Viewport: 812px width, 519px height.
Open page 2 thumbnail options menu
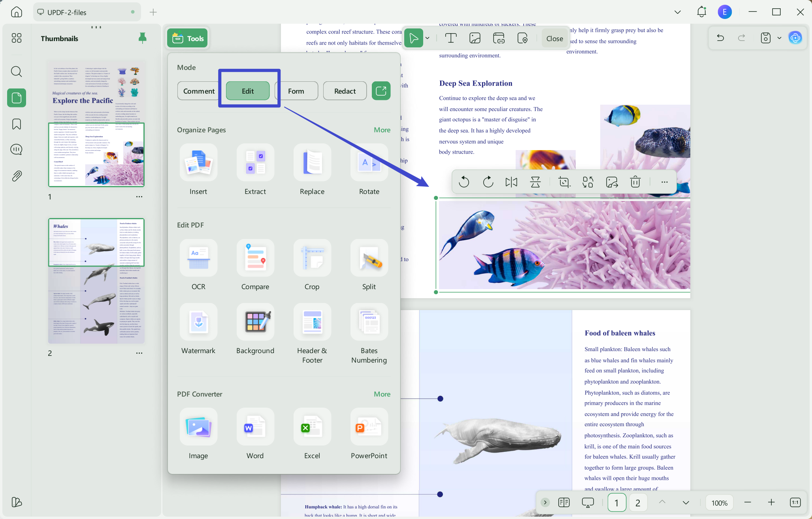point(139,353)
